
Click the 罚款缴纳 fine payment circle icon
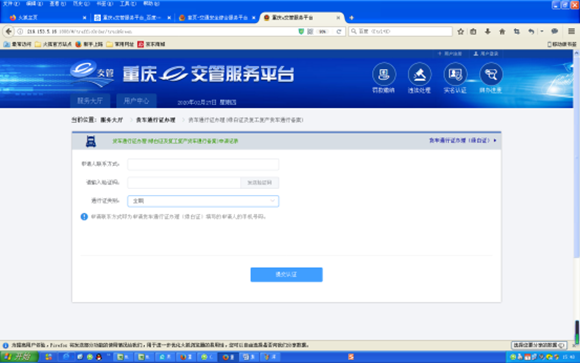384,74
